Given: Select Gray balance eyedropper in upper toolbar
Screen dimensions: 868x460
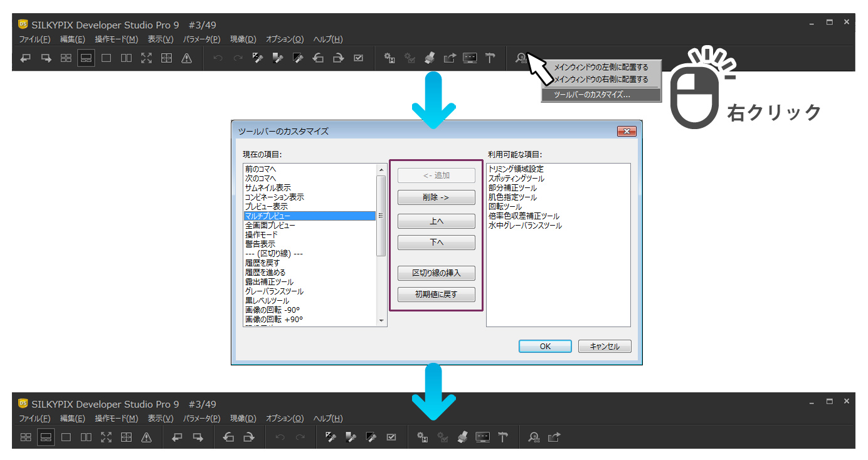Looking at the screenshot, I should tap(278, 58).
